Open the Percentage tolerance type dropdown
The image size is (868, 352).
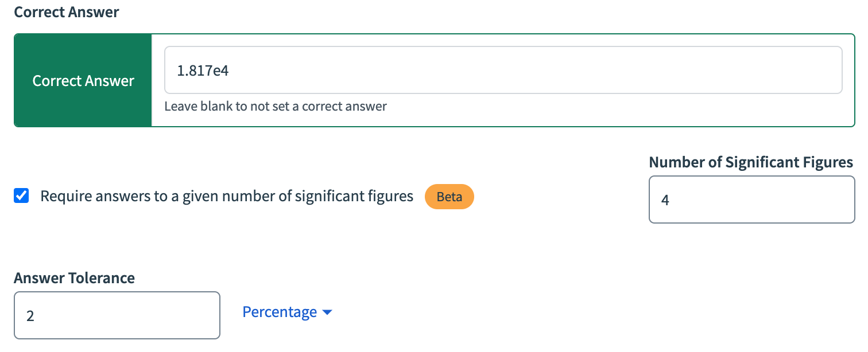(287, 312)
